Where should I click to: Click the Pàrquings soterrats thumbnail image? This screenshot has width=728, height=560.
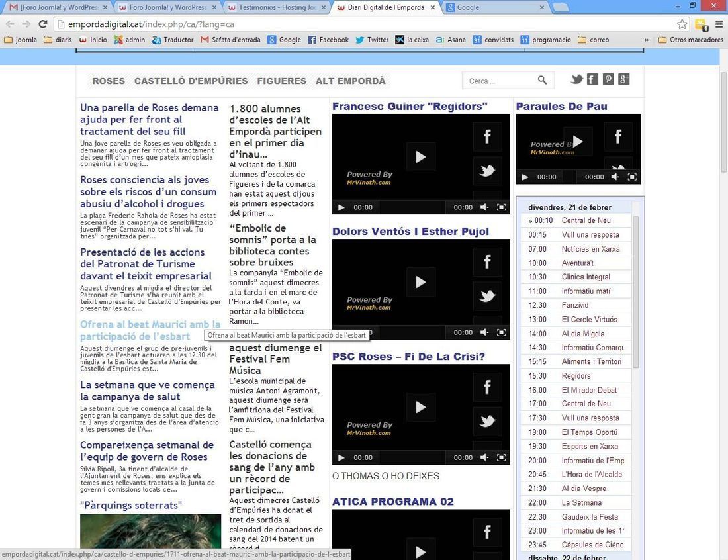pyautogui.click(x=150, y=531)
